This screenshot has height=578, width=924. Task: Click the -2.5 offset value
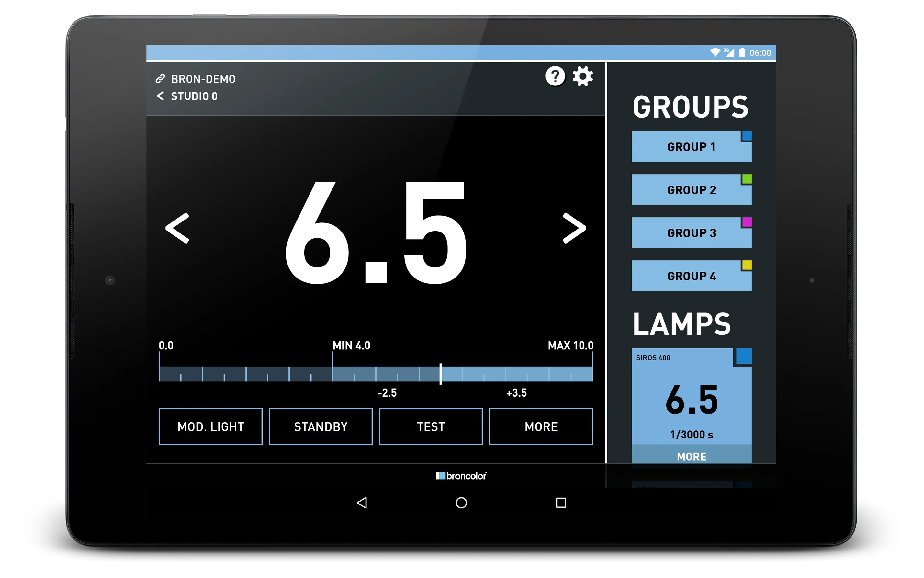click(387, 393)
